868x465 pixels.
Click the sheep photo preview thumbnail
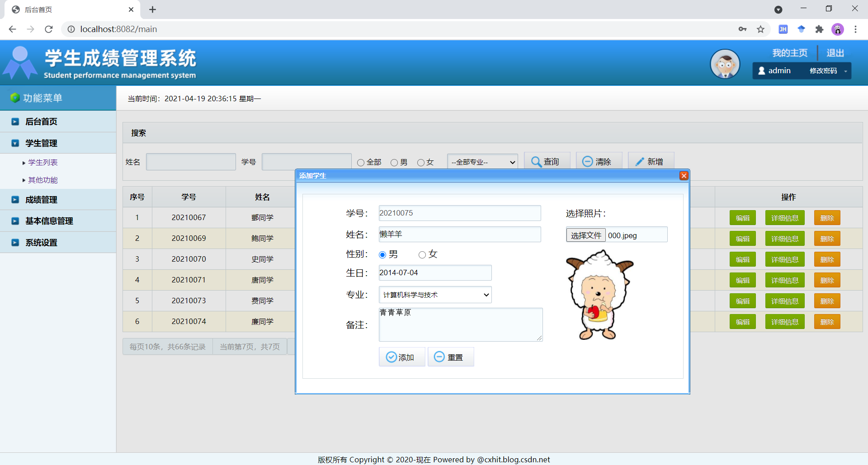click(x=600, y=295)
